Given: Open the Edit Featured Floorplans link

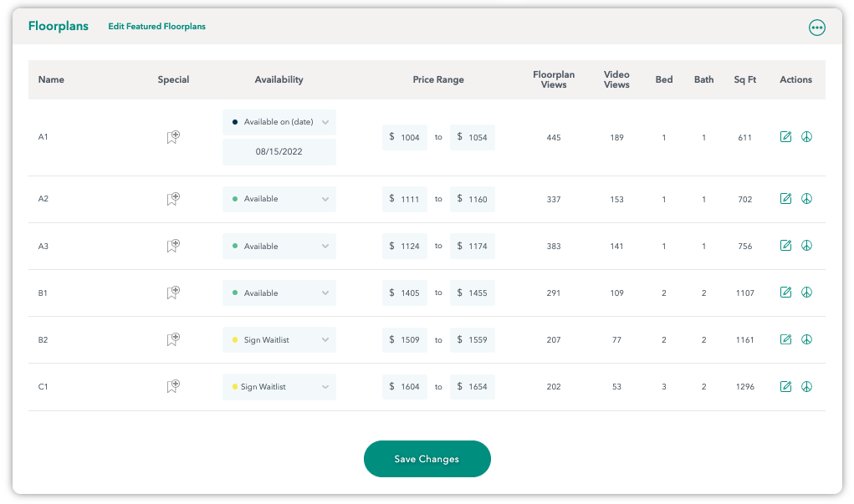Looking at the screenshot, I should coord(157,26).
